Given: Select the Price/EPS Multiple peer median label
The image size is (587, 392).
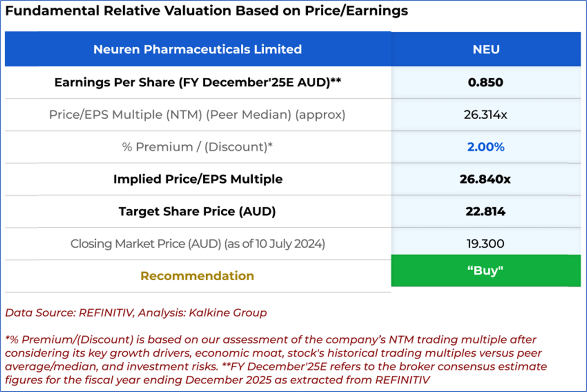Looking at the screenshot, I should point(197,115).
